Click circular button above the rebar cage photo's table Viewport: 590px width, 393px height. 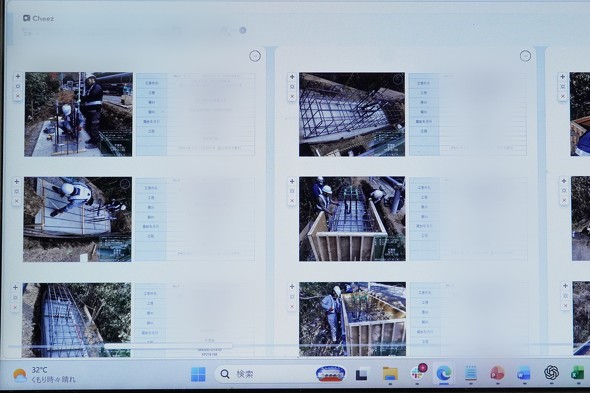click(x=525, y=56)
